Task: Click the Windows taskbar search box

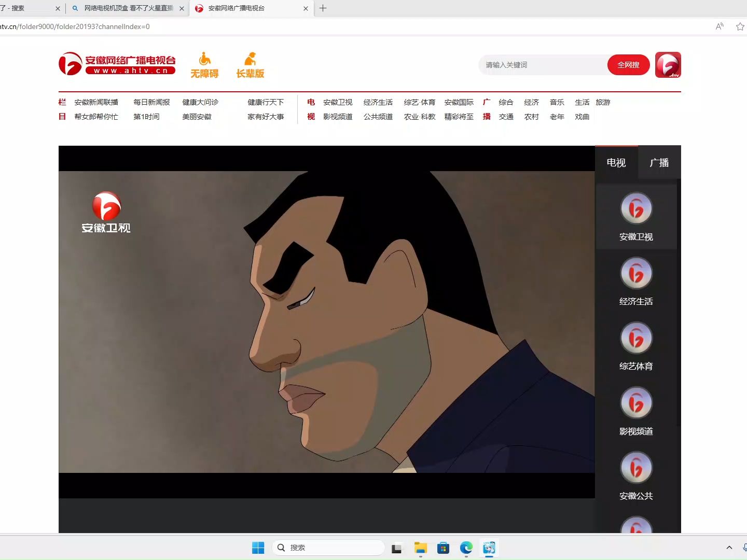Action: pos(328,548)
